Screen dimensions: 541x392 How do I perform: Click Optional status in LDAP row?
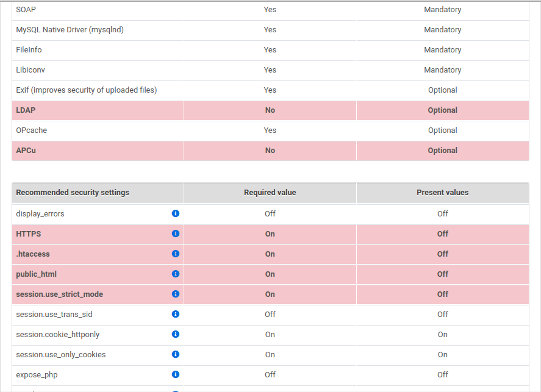443,110
